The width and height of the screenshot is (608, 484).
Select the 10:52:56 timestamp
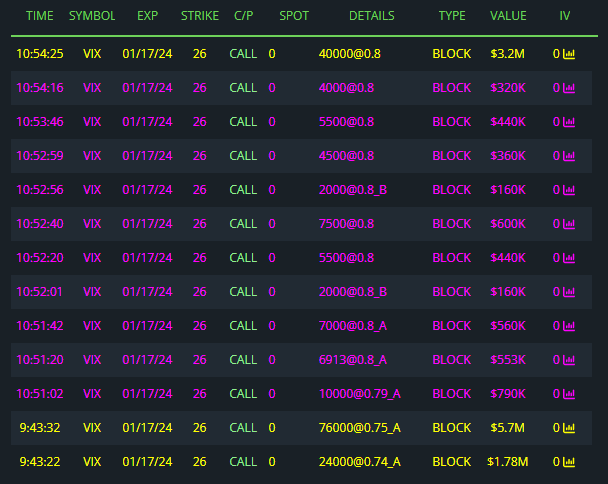(x=40, y=190)
